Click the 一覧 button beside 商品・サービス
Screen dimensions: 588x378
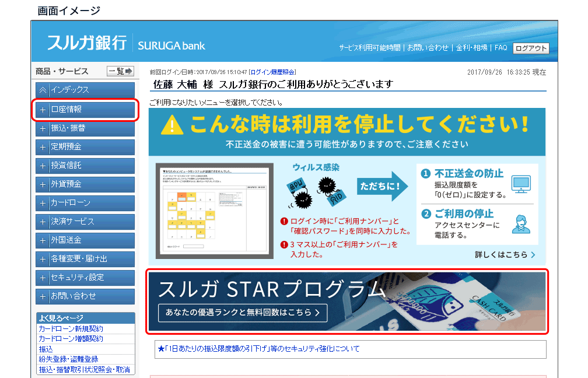pos(120,71)
